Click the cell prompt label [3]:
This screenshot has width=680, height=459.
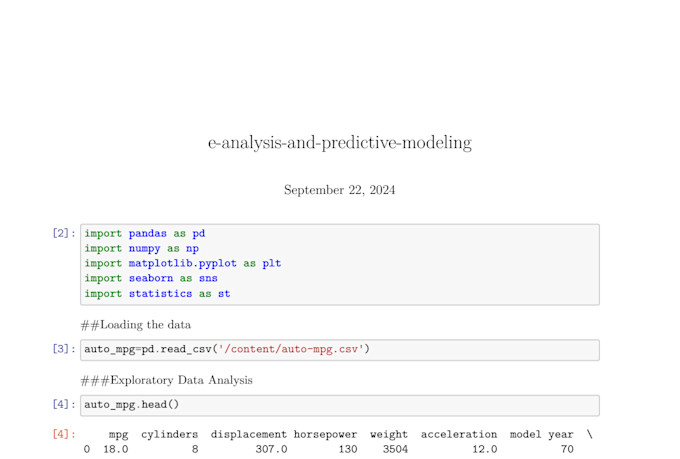64,349
